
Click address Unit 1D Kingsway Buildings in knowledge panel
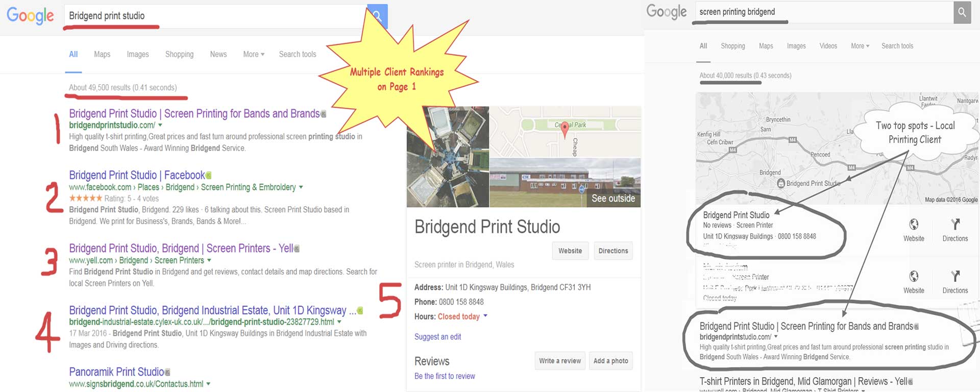(x=518, y=287)
